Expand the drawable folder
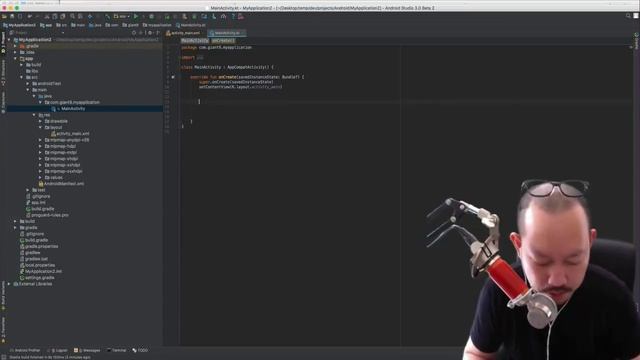This screenshot has width=640, height=360. point(40,121)
